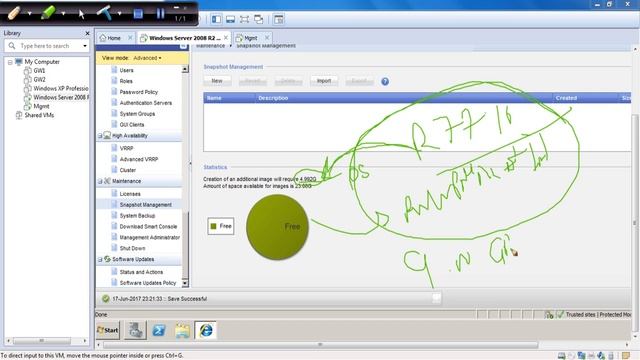The width and height of the screenshot is (640, 360).
Task: Open System Backup page
Action: click(138, 216)
